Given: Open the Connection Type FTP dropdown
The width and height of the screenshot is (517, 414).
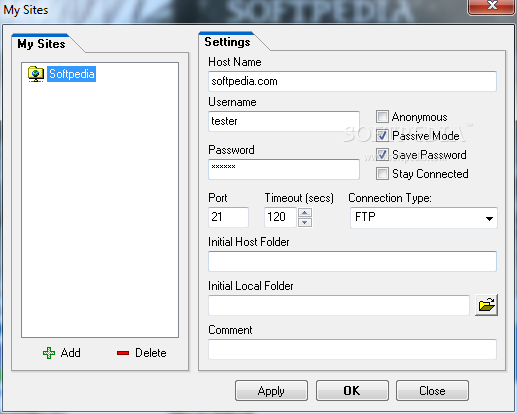Looking at the screenshot, I should (x=424, y=218).
